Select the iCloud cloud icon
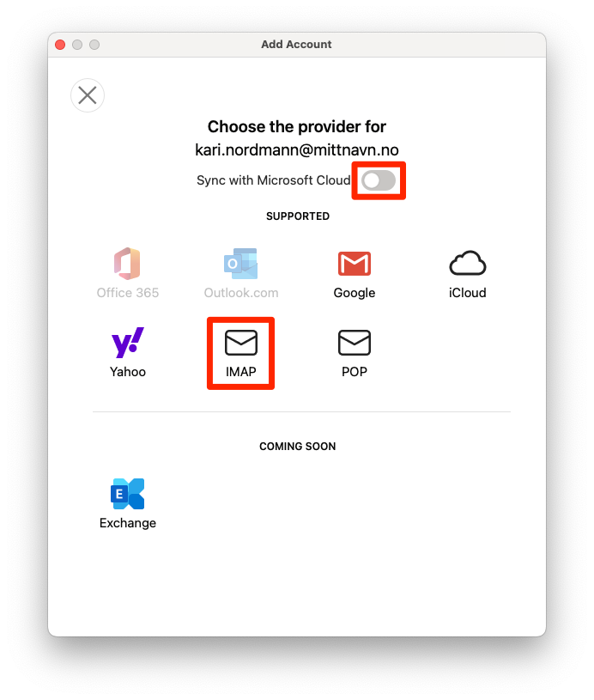 [467, 263]
